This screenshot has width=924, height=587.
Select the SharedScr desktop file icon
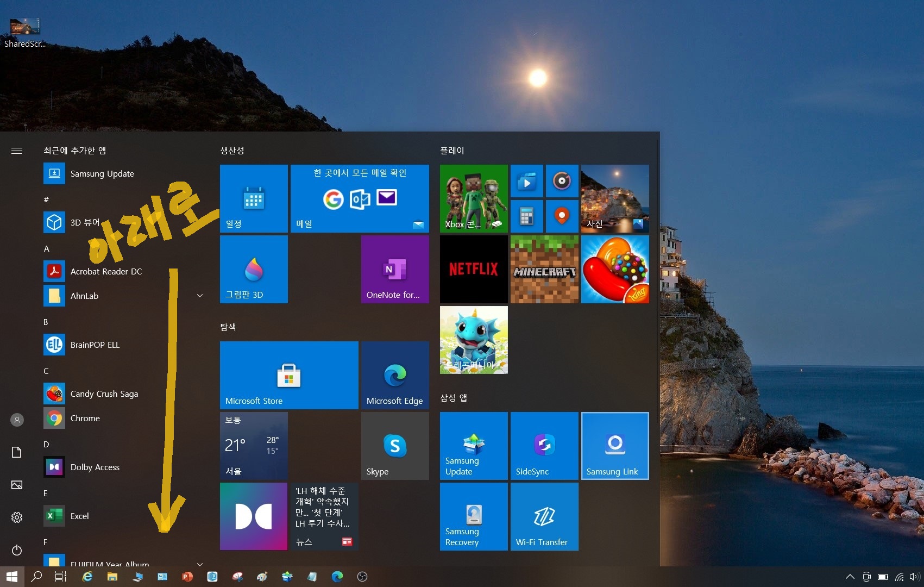coord(24,32)
